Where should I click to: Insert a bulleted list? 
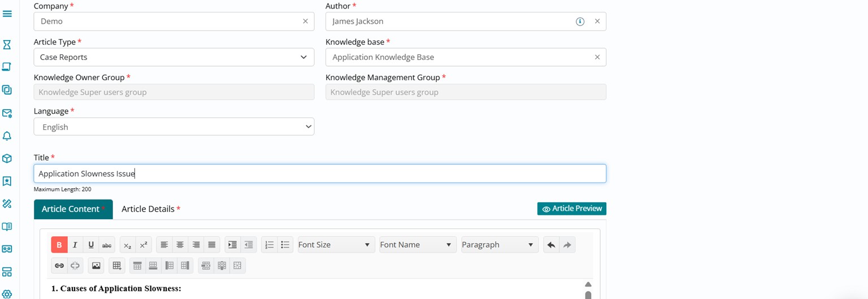point(285,245)
